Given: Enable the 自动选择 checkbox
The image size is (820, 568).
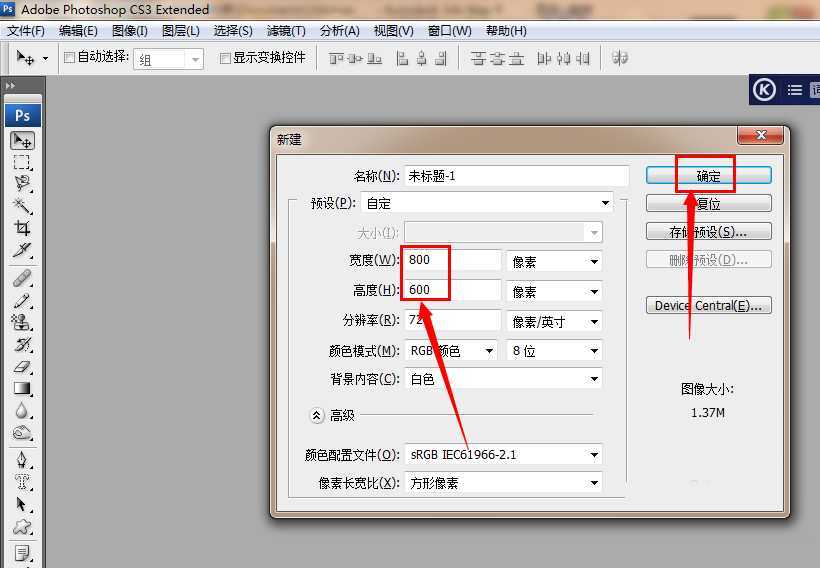Looking at the screenshot, I should point(69,58).
